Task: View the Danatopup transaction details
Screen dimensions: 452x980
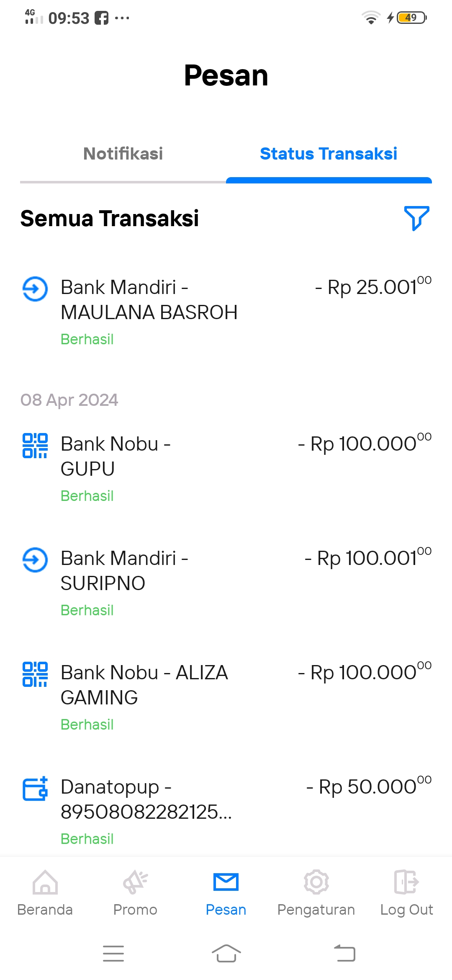Action: pos(146,799)
